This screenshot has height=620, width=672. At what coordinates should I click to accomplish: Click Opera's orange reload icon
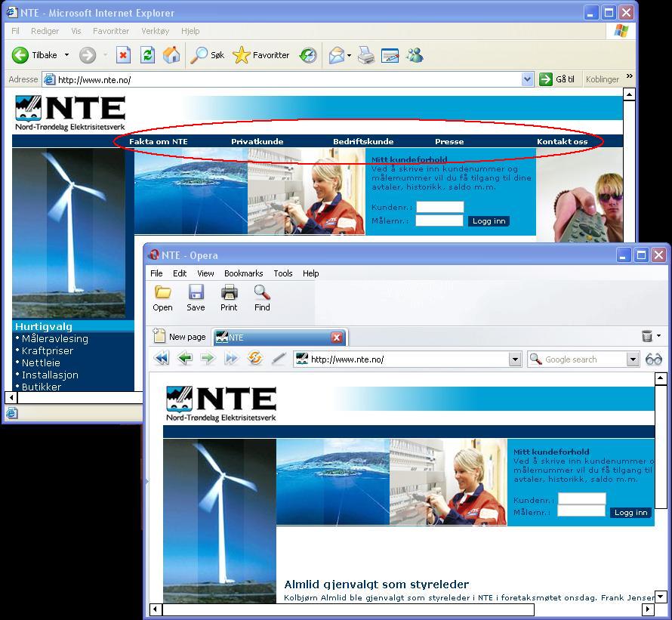click(255, 358)
